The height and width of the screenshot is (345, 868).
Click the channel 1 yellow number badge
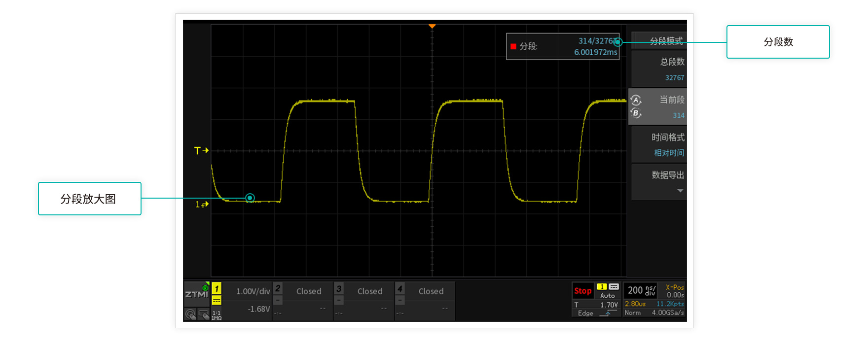[217, 288]
